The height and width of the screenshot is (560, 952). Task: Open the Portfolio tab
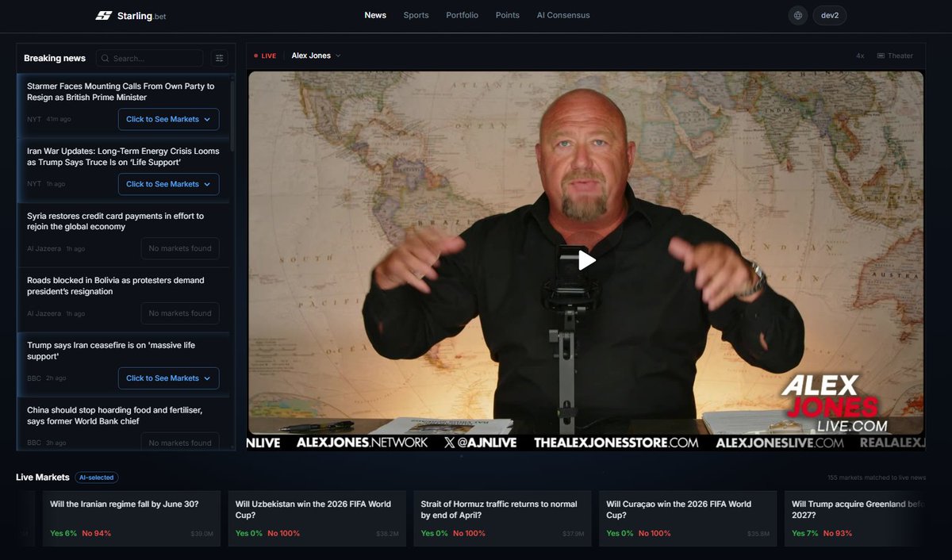tap(462, 15)
